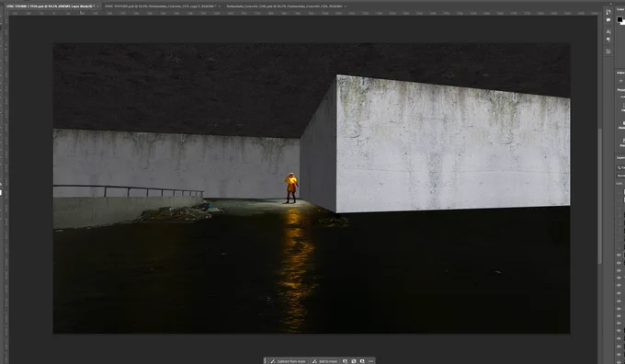The width and height of the screenshot is (625, 364).
Task: Switch to the TEXTURE.psd document tab
Action: tap(160, 6)
